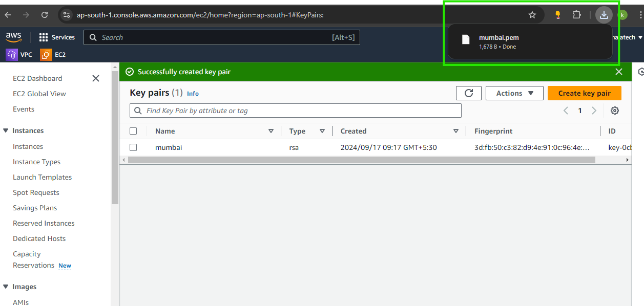
Task: Collapse the Images sidebar section
Action: coord(6,287)
